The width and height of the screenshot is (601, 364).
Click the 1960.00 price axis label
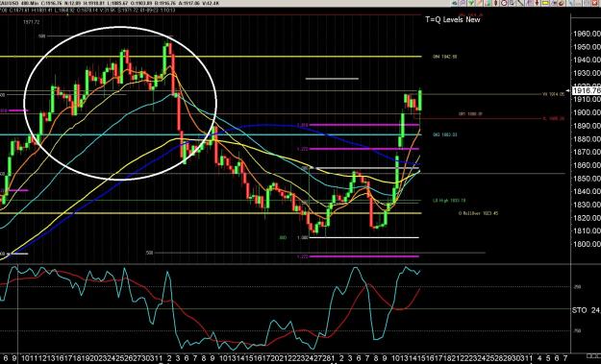[587, 34]
